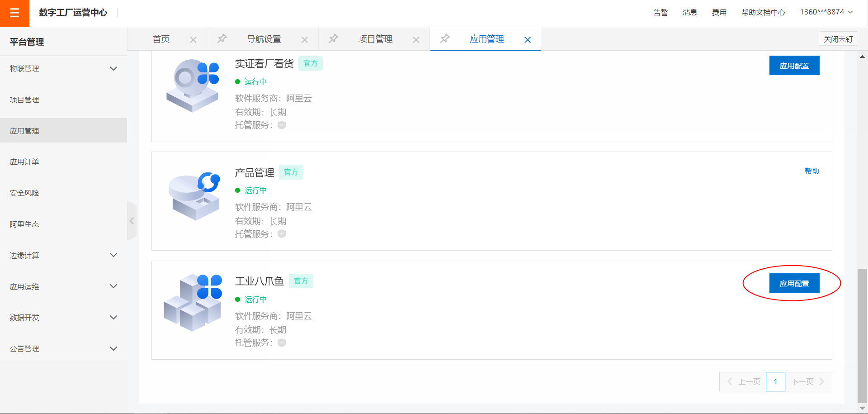
Task: Switch to the 导航设置 tab
Action: [x=264, y=39]
